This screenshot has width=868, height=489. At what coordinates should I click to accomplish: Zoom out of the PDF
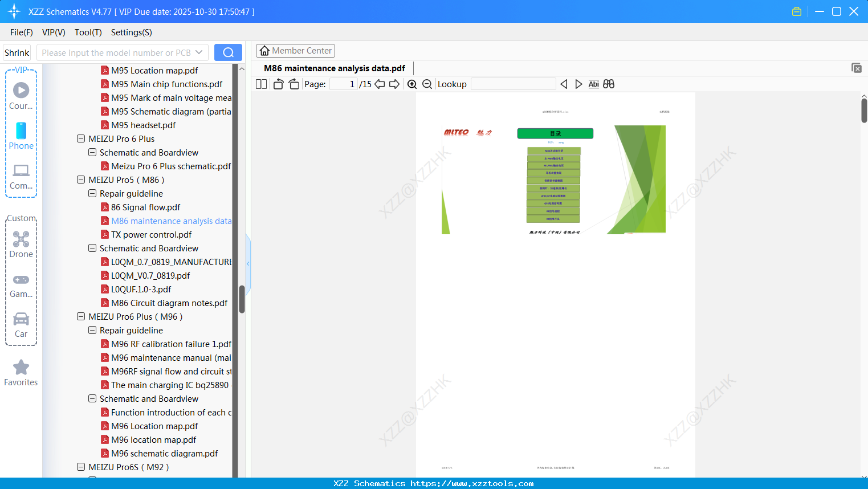(x=427, y=84)
